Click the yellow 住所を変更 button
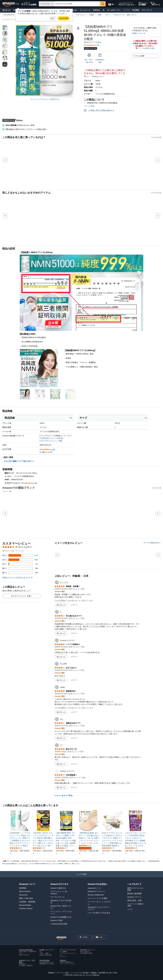Image resolution: width=163 pixels, height=980 pixels. 64,18
